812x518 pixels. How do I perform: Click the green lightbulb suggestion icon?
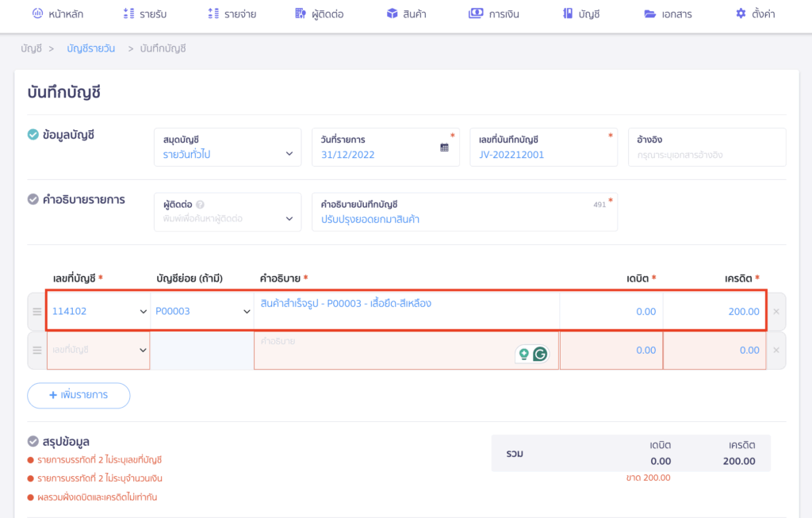tap(523, 355)
